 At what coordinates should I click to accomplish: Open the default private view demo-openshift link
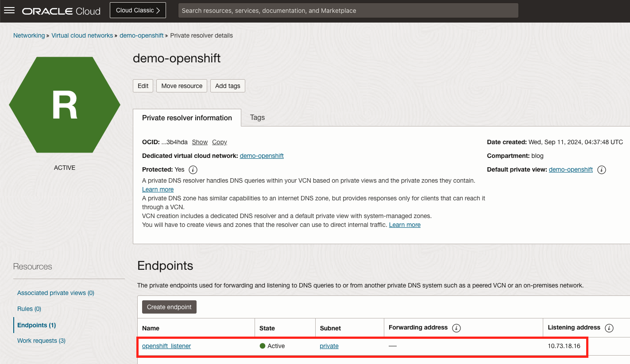click(x=571, y=169)
